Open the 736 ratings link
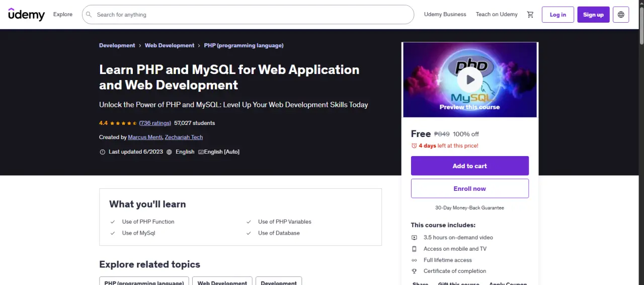The width and height of the screenshot is (644, 285). pos(155,123)
